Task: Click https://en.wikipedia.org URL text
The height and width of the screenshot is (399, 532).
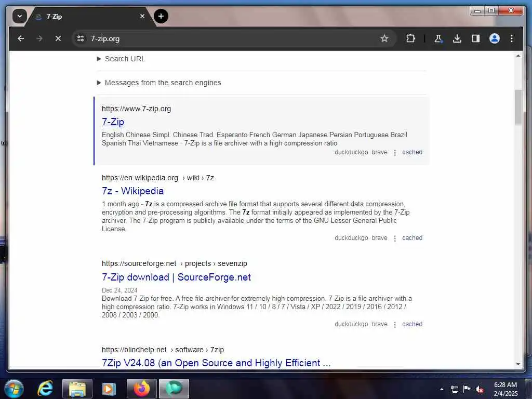Action: coord(140,178)
